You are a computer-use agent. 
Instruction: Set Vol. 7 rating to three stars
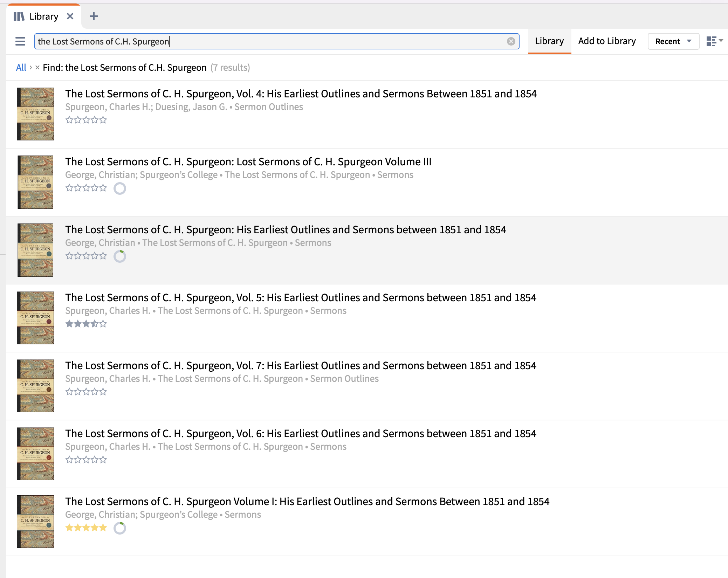pos(86,392)
